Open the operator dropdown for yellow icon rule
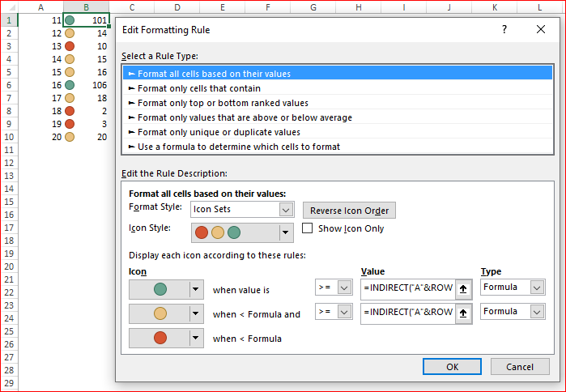The height and width of the screenshot is (392, 566). click(x=344, y=312)
